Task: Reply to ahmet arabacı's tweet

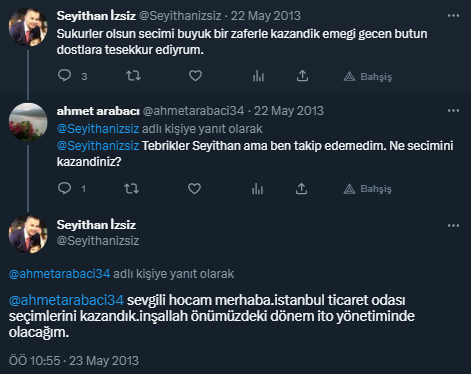Action: pyautogui.click(x=64, y=188)
